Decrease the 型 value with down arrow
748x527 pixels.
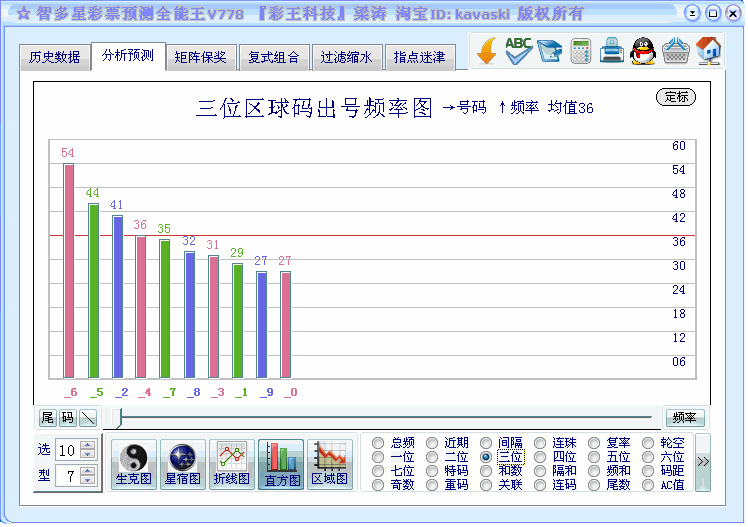87,480
